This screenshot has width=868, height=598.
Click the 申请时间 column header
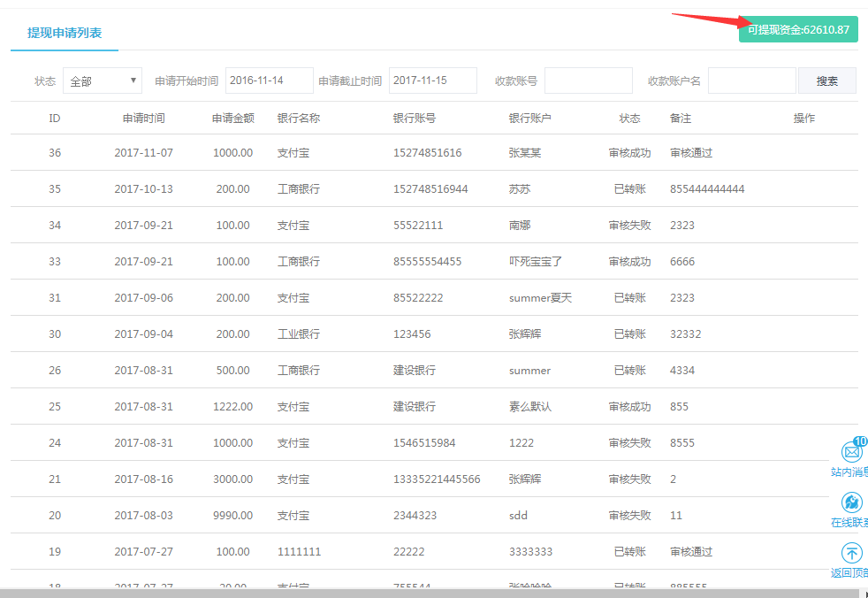(144, 118)
